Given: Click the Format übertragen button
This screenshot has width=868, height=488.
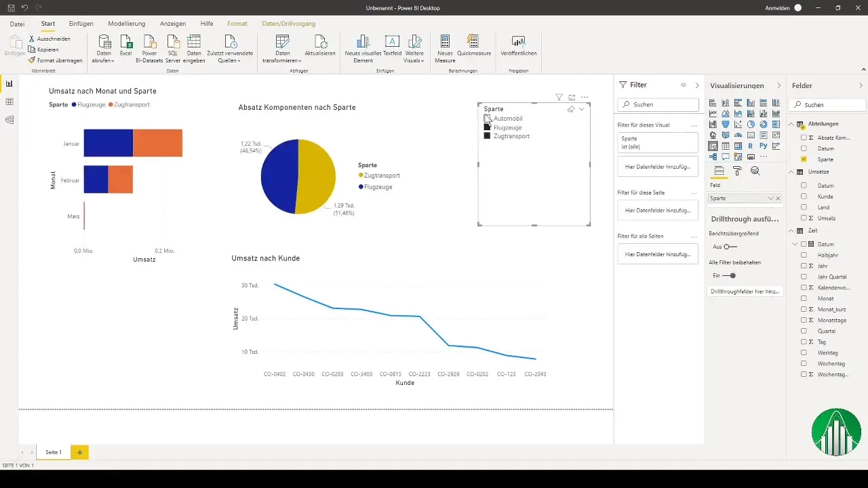Looking at the screenshot, I should (x=56, y=60).
